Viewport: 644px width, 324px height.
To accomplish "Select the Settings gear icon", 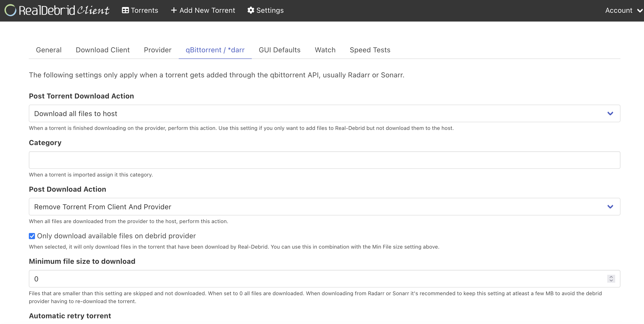I will click(250, 10).
